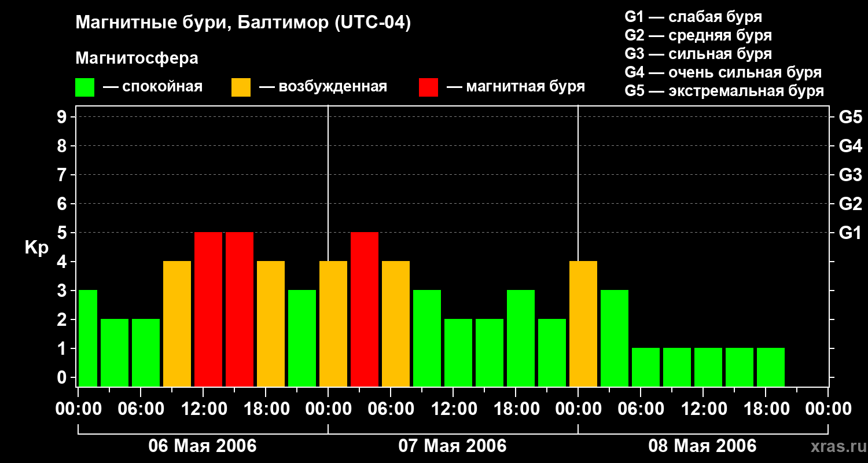Click the red 'магнитная буря' legend swatch
This screenshot has height=463, width=868.
tap(428, 87)
